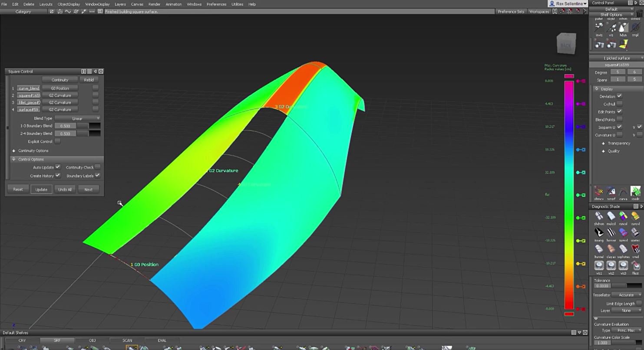Select the invis tool icon
Viewport: 644px width, 350px height.
click(x=599, y=27)
